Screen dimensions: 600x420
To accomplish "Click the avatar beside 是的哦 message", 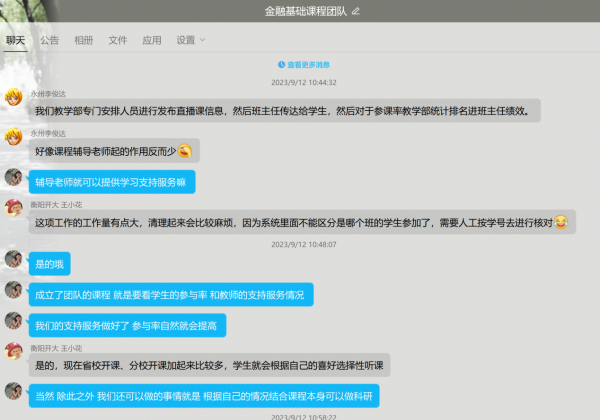I will [14, 259].
